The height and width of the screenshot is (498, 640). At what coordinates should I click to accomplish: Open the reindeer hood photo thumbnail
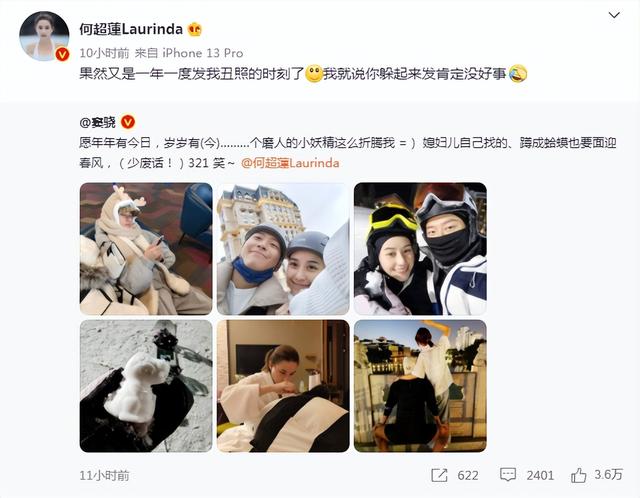point(146,249)
